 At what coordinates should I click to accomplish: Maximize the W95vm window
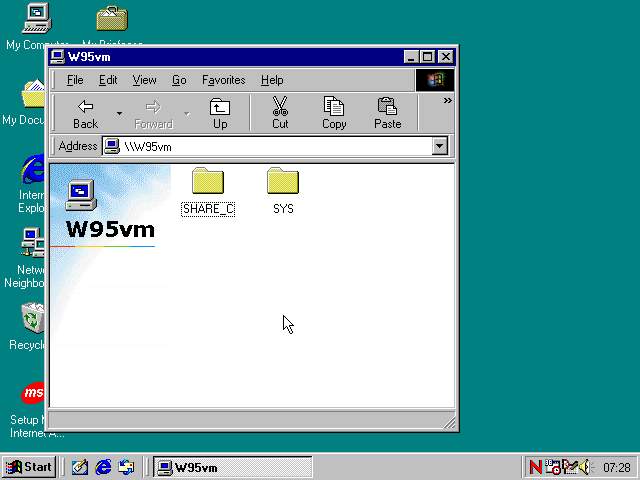click(427, 57)
